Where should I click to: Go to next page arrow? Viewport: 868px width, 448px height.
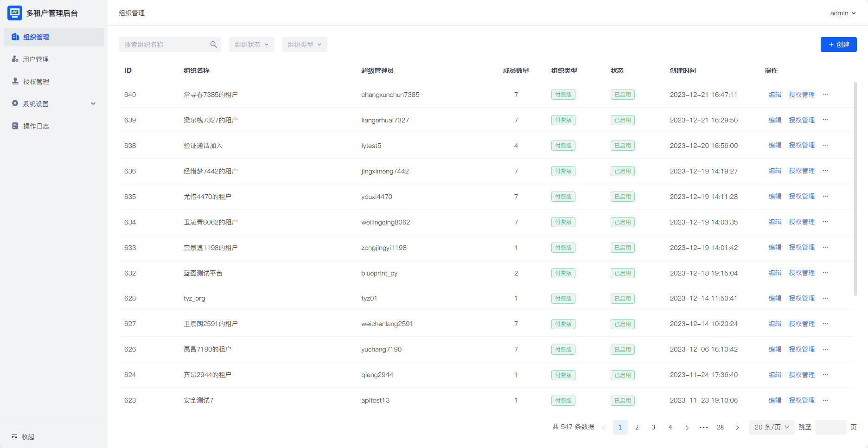tap(737, 428)
